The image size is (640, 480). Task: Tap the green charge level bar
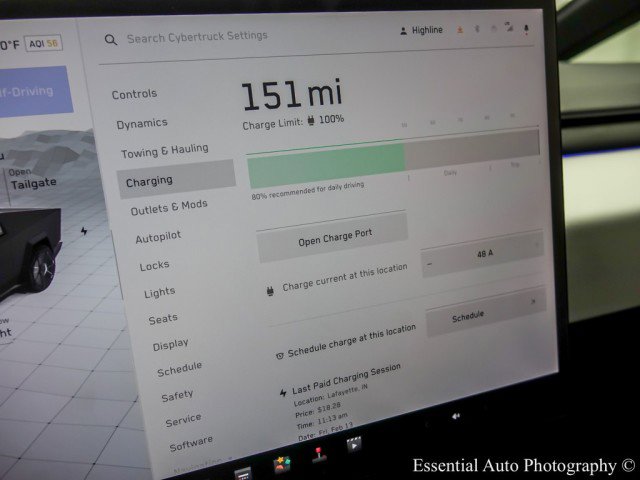coord(326,166)
